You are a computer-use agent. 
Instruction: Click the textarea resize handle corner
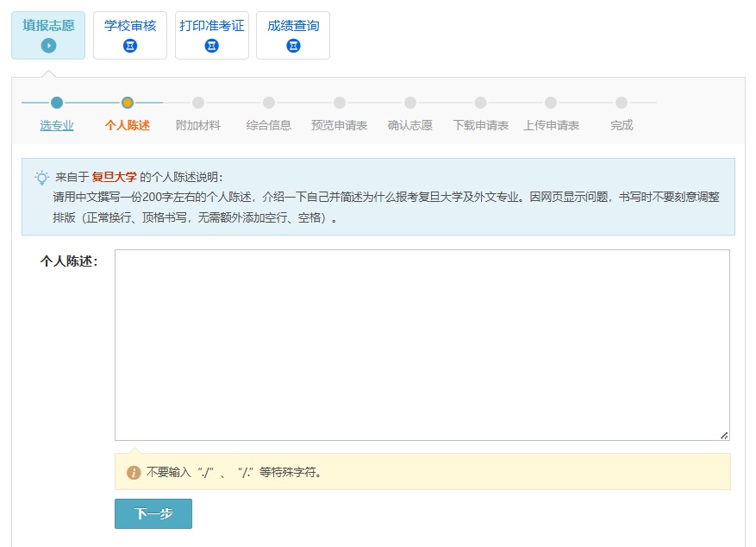point(724,435)
